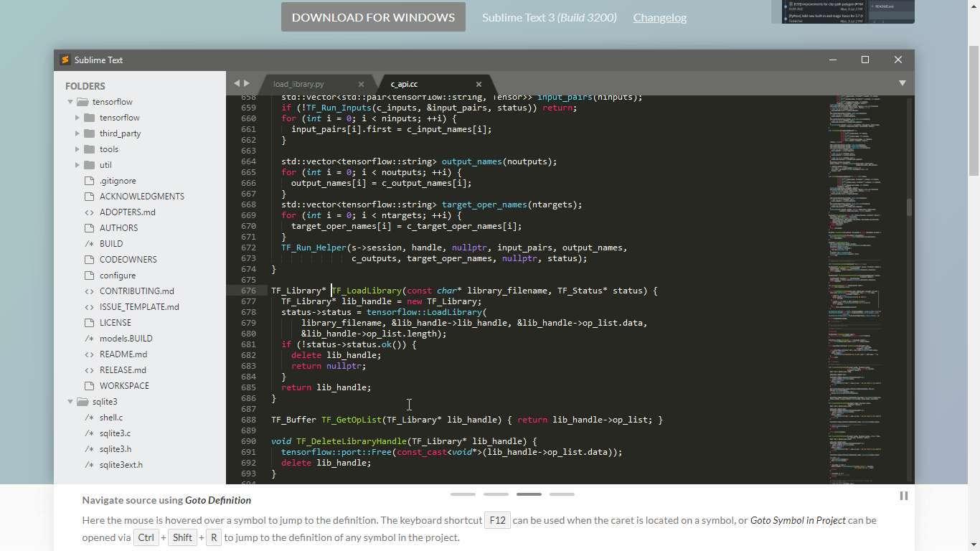Open the Changelog link
This screenshot has height=551, width=980.
click(x=660, y=17)
